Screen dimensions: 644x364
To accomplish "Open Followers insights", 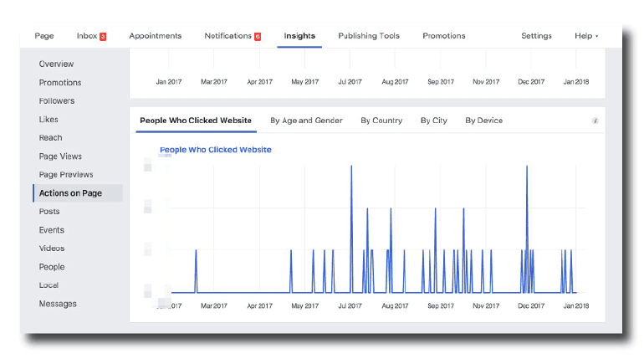I will point(57,101).
